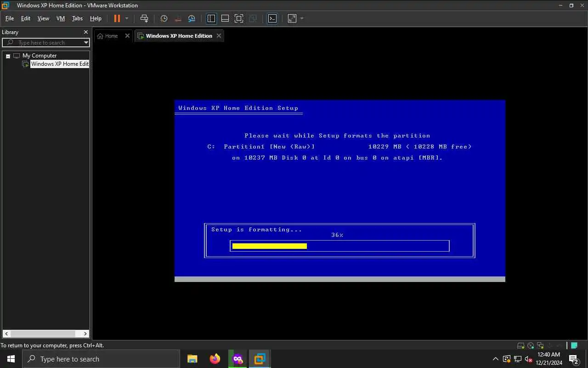Enter full screen mode
This screenshot has width=588, height=368.
[239, 18]
